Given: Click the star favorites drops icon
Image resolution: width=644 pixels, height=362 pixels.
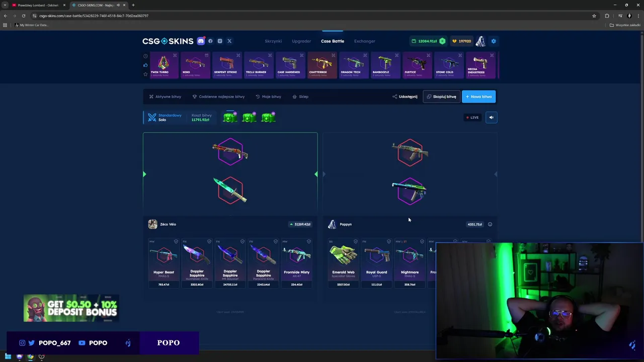Looking at the screenshot, I should tap(145, 74).
